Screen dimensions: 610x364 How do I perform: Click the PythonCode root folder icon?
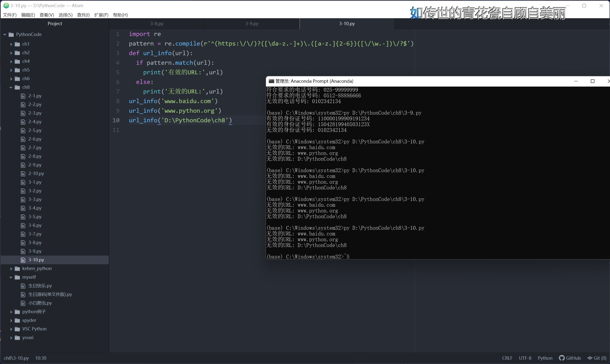click(11, 35)
